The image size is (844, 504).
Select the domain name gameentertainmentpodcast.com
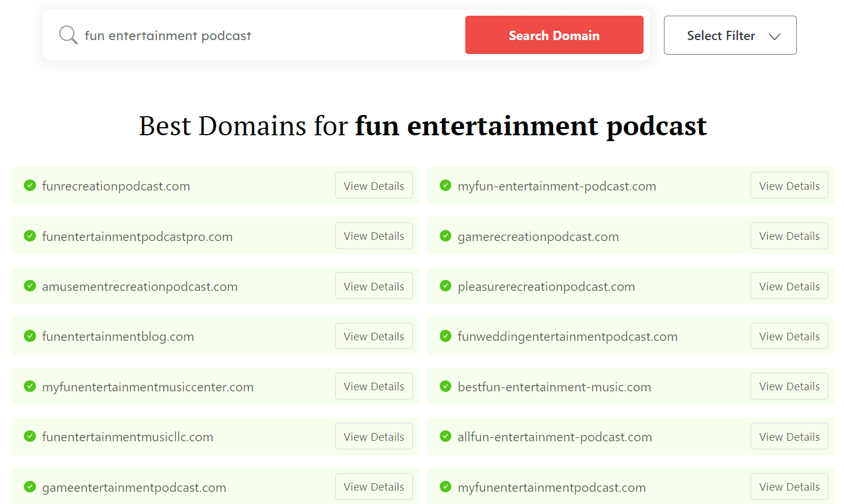[134, 487]
